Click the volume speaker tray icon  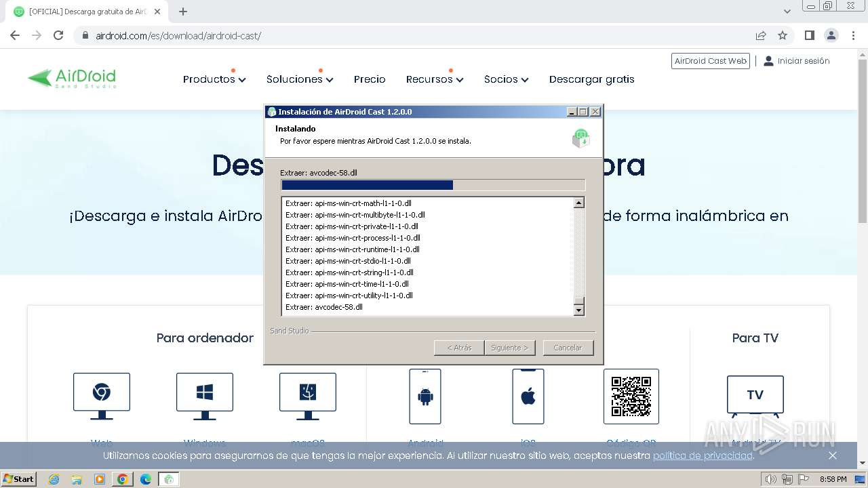tap(771, 479)
